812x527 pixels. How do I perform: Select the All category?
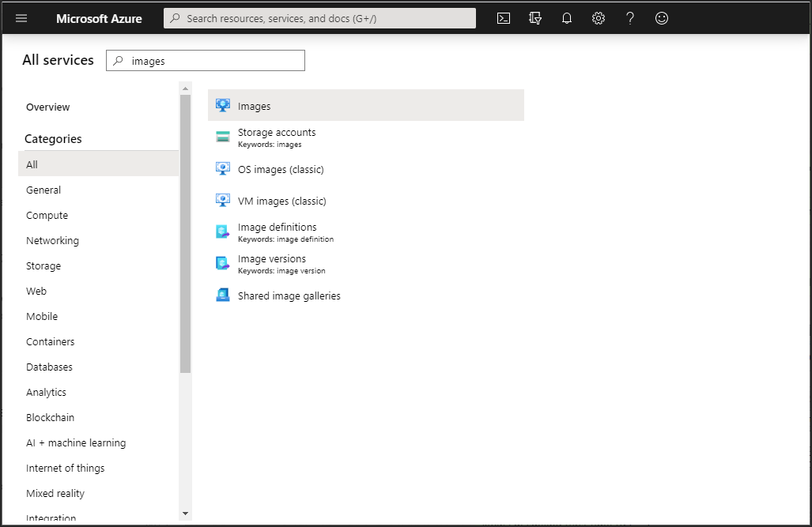click(x=98, y=164)
